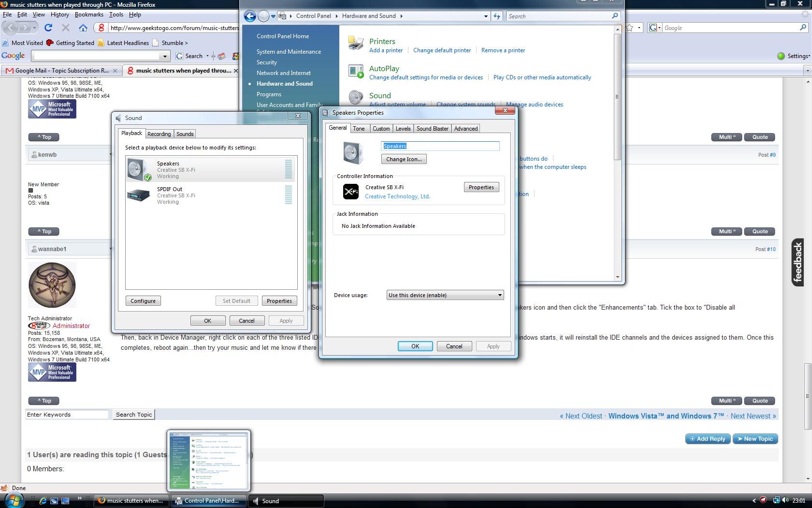The width and height of the screenshot is (812, 508).
Task: Reload the page in Firefox
Action: click(x=48, y=28)
